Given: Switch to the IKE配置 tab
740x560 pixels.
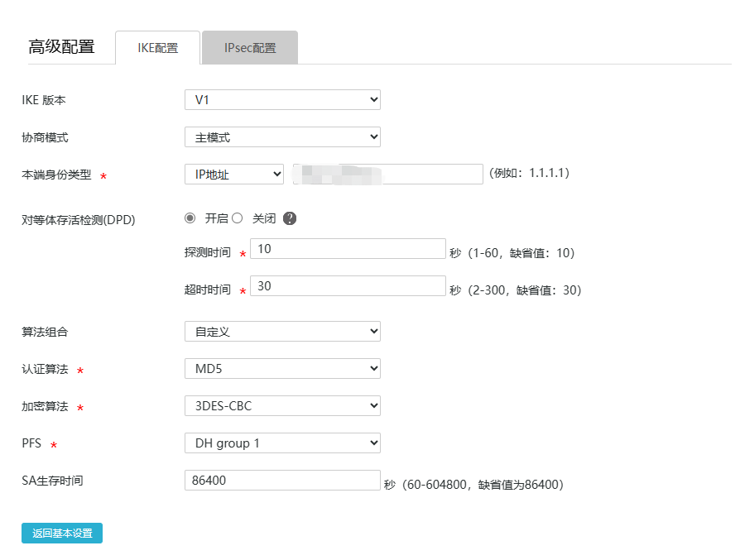Looking at the screenshot, I should [157, 48].
